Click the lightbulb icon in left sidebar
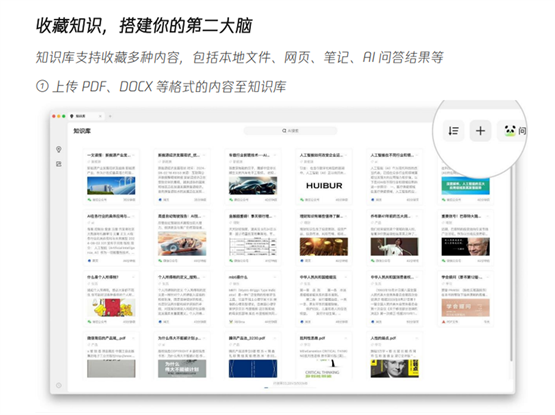 [x=59, y=149]
